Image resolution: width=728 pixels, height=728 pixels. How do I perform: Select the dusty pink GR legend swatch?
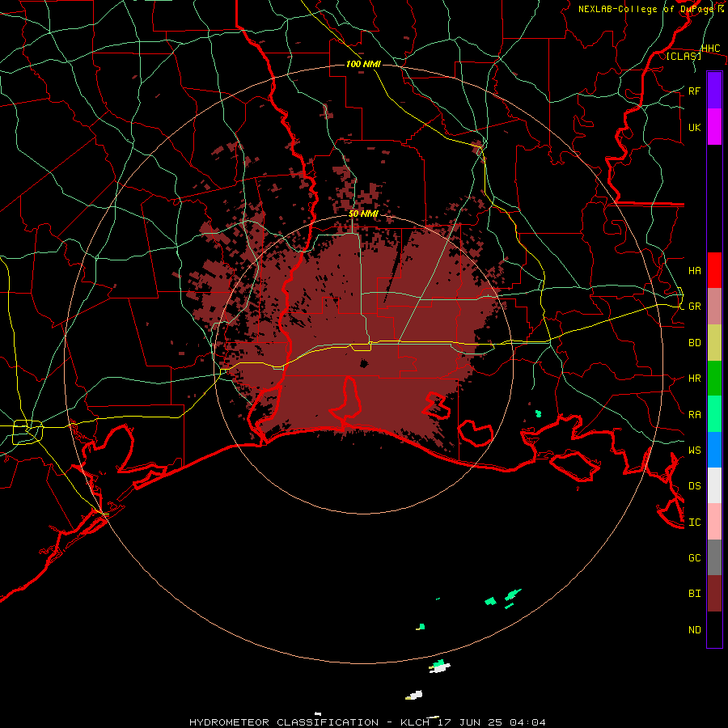coord(714,307)
